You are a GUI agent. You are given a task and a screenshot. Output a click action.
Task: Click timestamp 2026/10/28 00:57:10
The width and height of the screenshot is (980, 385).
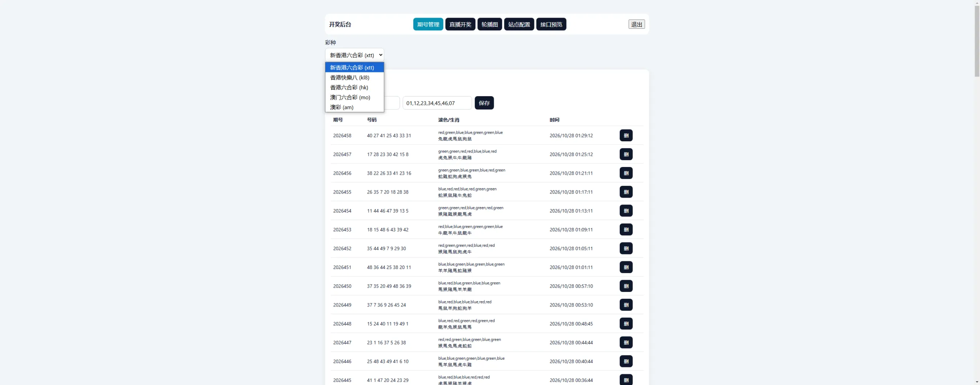(571, 286)
